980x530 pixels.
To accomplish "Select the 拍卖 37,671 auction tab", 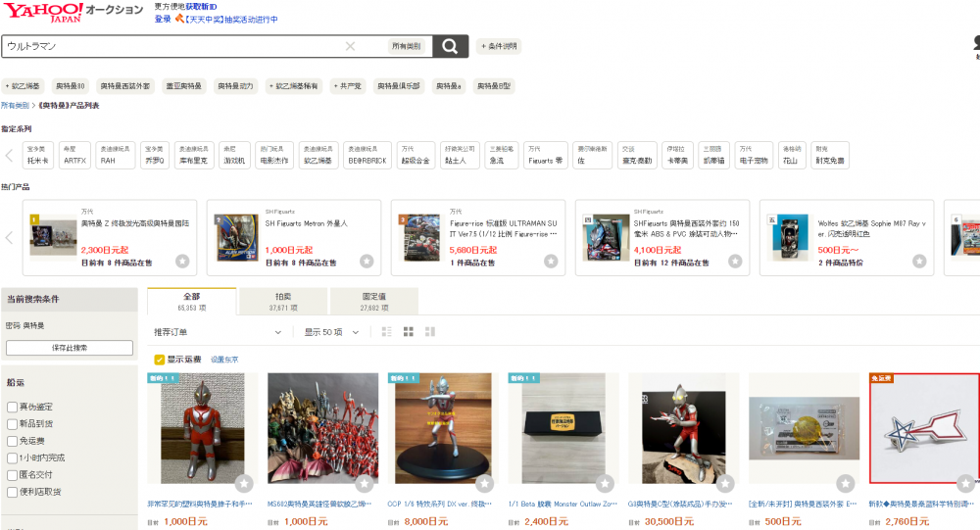I will click(283, 302).
